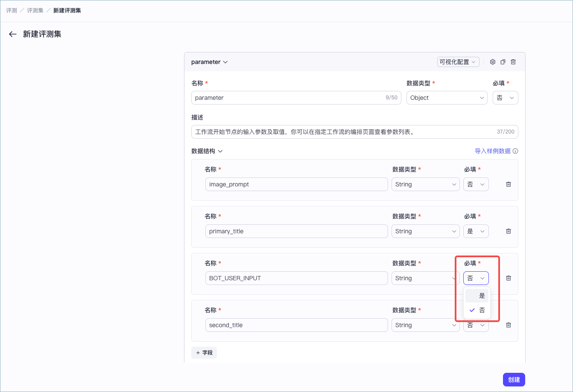Delete the image_prompt field row
The height and width of the screenshot is (392, 573).
coord(509,184)
